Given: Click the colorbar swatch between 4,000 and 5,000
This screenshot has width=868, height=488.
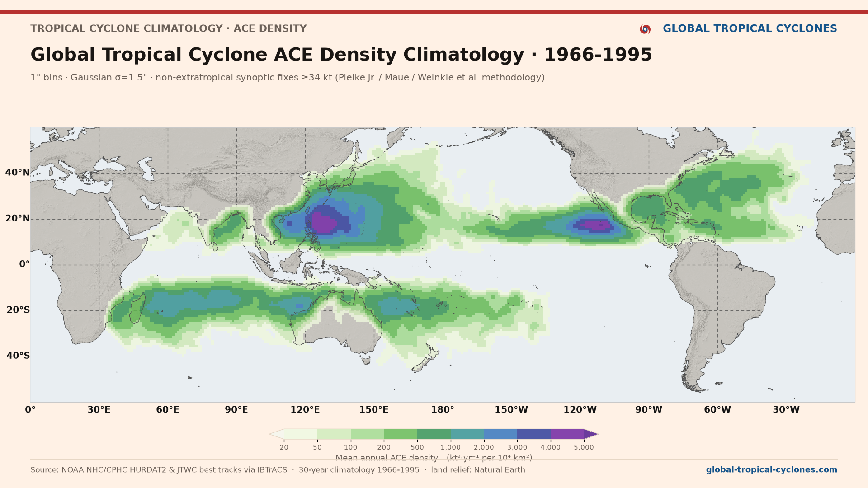Looking at the screenshot, I should coord(567,434).
